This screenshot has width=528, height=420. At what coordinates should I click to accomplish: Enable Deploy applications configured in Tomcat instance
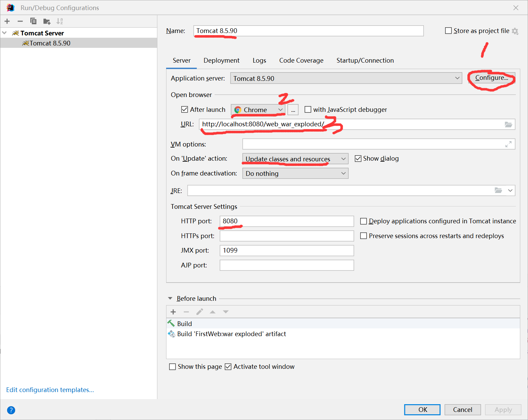pos(364,221)
